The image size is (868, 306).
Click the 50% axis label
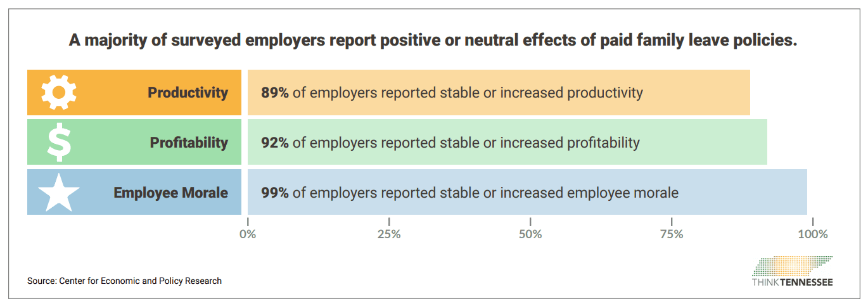pyautogui.click(x=530, y=234)
